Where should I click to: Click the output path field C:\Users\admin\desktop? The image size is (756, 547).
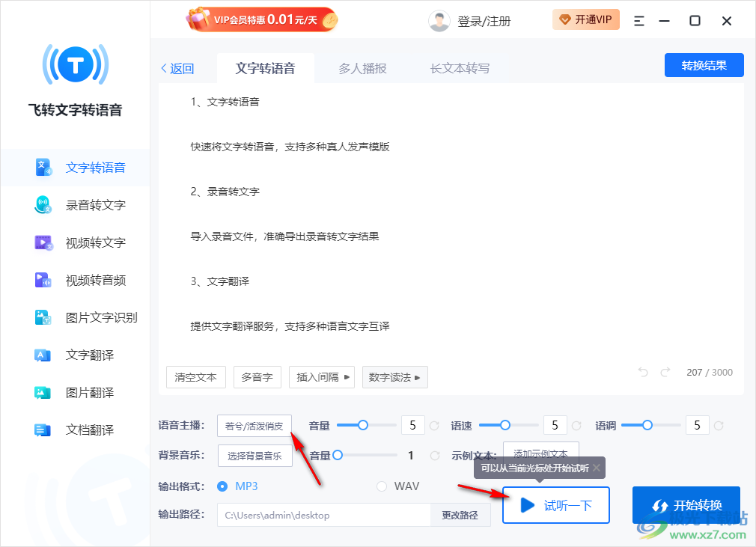click(323, 515)
